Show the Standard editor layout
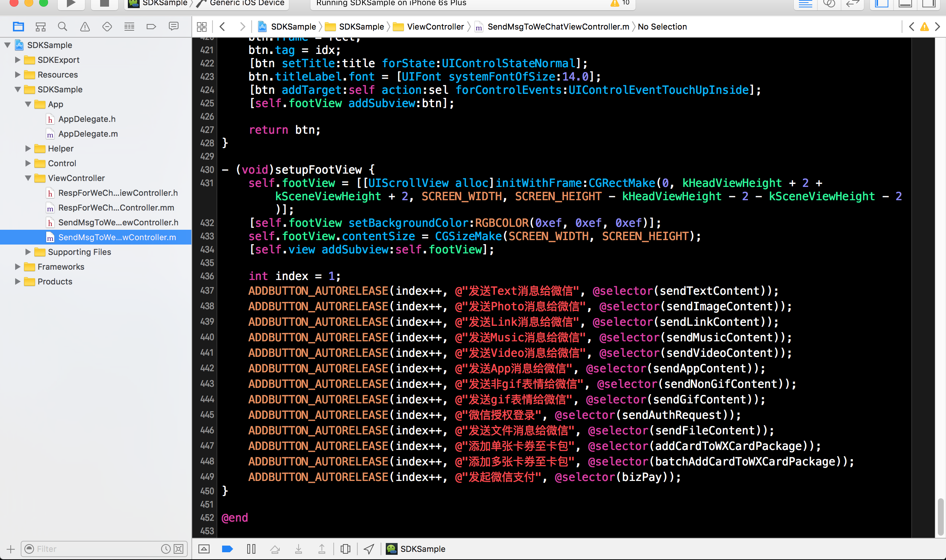 pyautogui.click(x=805, y=4)
